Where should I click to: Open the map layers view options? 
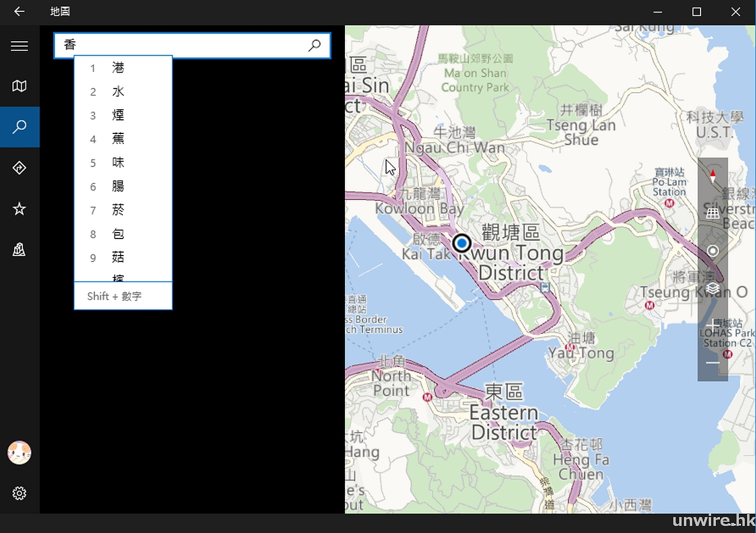click(713, 288)
